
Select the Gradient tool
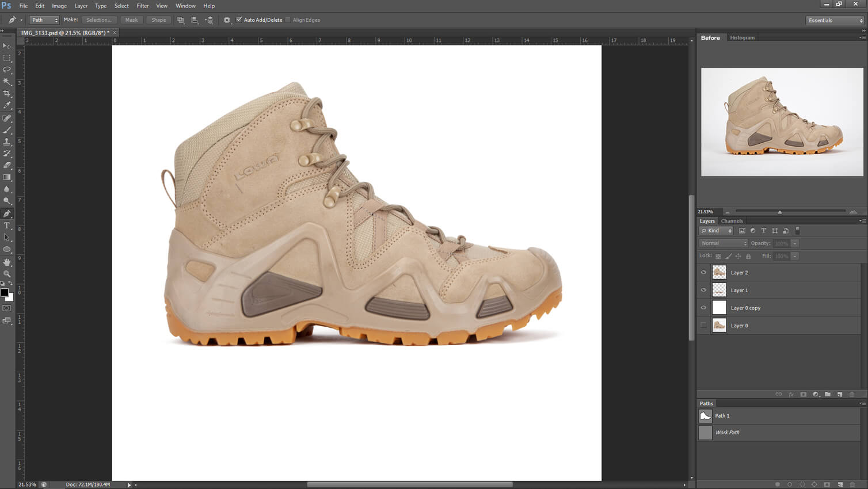(7, 177)
